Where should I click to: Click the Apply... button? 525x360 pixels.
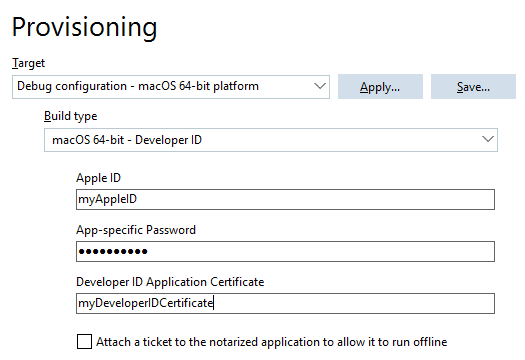point(380,87)
